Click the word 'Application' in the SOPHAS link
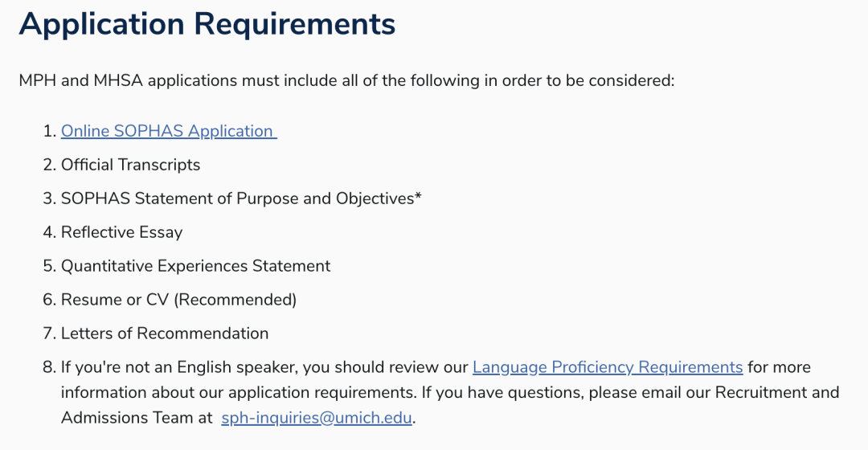The image size is (868, 450). [x=231, y=131]
